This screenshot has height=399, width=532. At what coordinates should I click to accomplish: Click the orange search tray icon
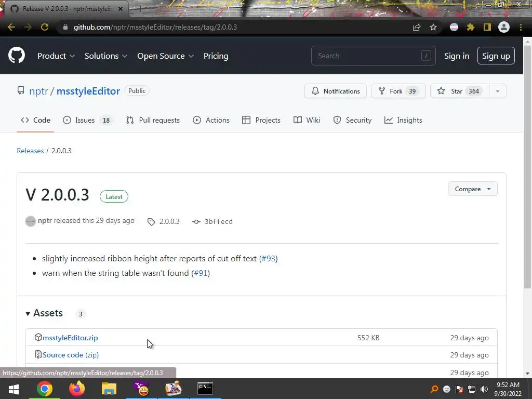(434, 389)
